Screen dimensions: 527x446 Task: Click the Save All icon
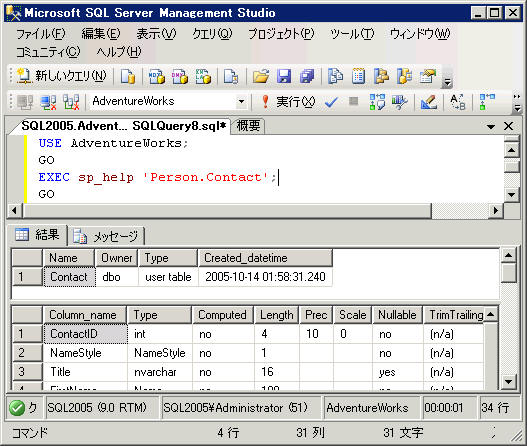(307, 76)
